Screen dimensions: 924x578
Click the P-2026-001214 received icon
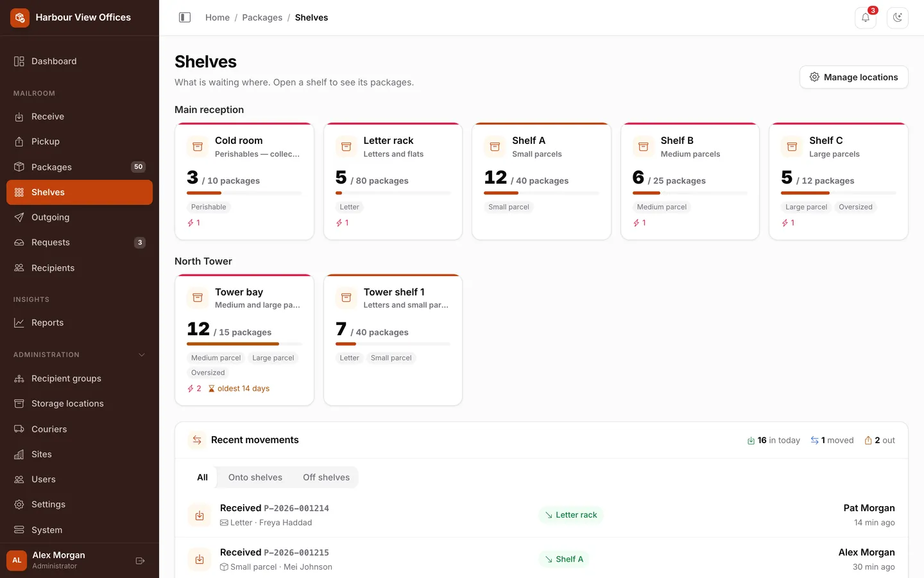click(x=200, y=515)
